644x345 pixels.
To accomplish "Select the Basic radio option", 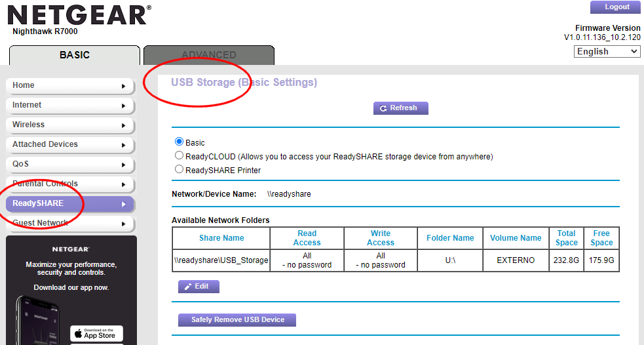I will pyautogui.click(x=179, y=142).
